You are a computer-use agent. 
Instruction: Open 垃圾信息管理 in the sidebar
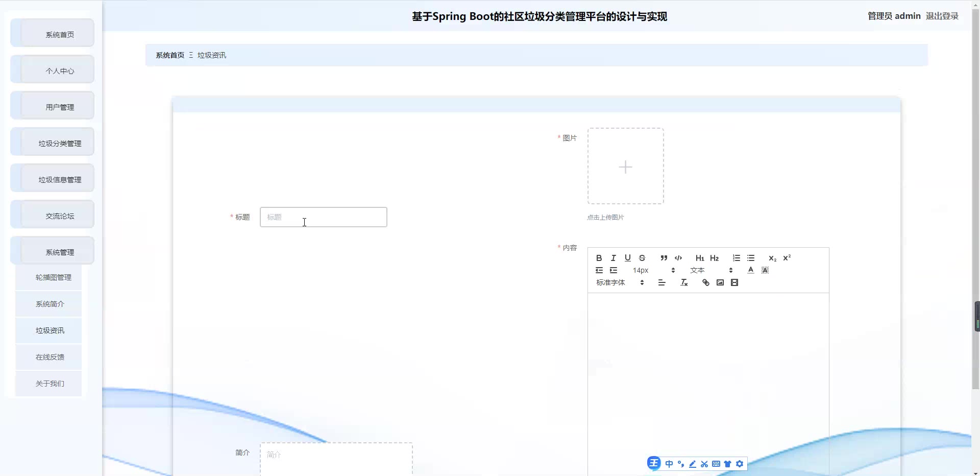coord(52,178)
